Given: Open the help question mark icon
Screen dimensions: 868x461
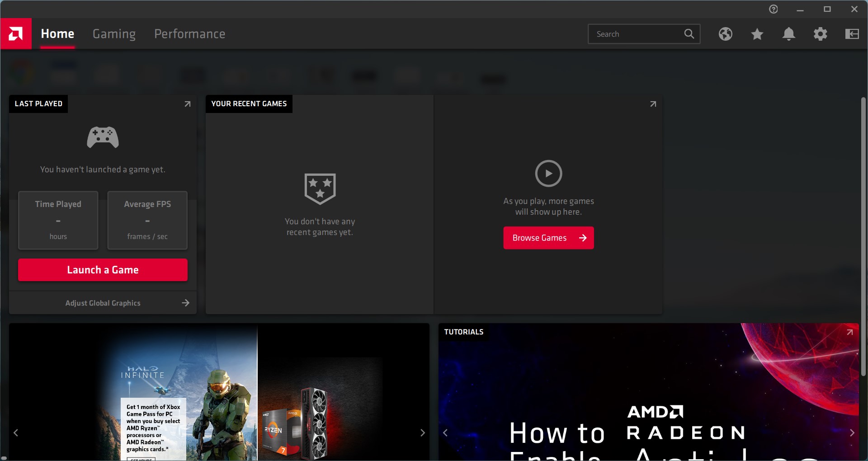Looking at the screenshot, I should click(773, 9).
